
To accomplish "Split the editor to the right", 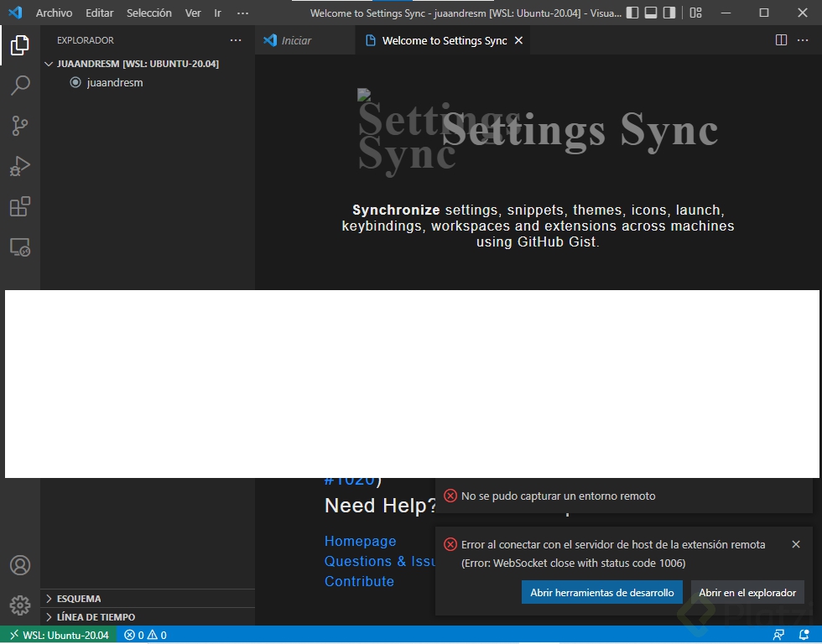I will [781, 40].
